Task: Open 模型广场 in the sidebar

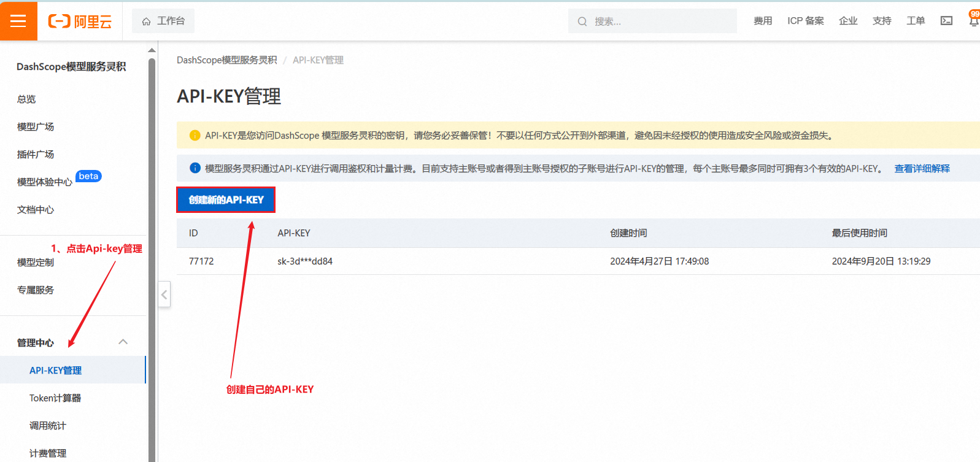Action: click(36, 127)
